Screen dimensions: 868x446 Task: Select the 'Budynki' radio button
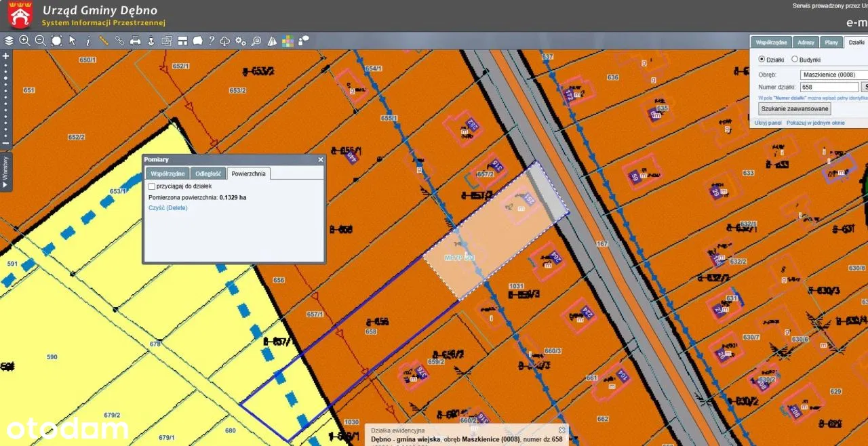[795, 60]
